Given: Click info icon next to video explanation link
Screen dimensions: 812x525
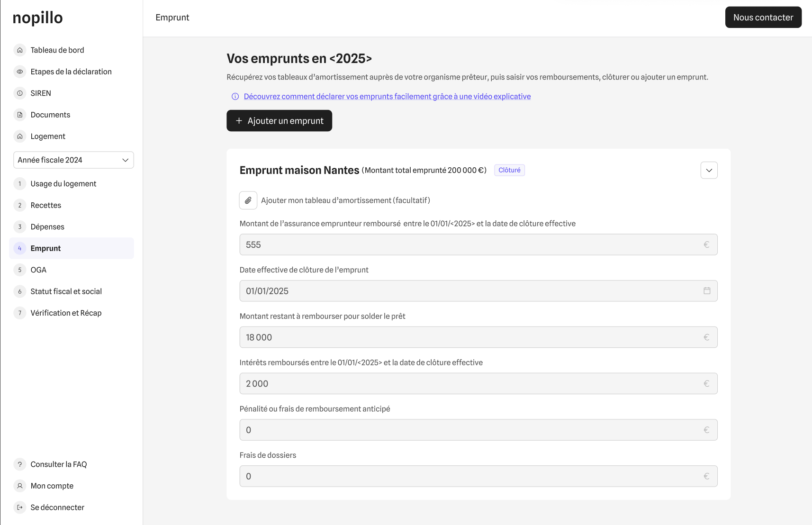Looking at the screenshot, I should point(235,97).
